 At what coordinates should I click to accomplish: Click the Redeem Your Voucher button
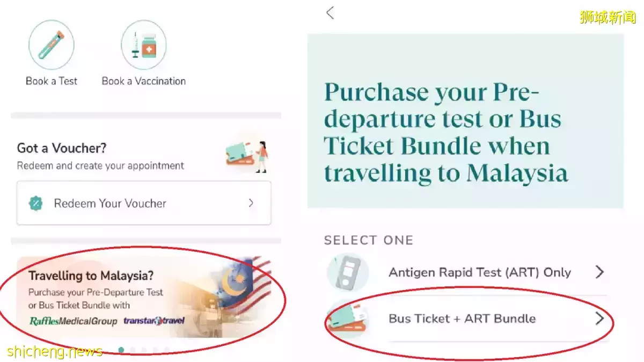pos(144,203)
